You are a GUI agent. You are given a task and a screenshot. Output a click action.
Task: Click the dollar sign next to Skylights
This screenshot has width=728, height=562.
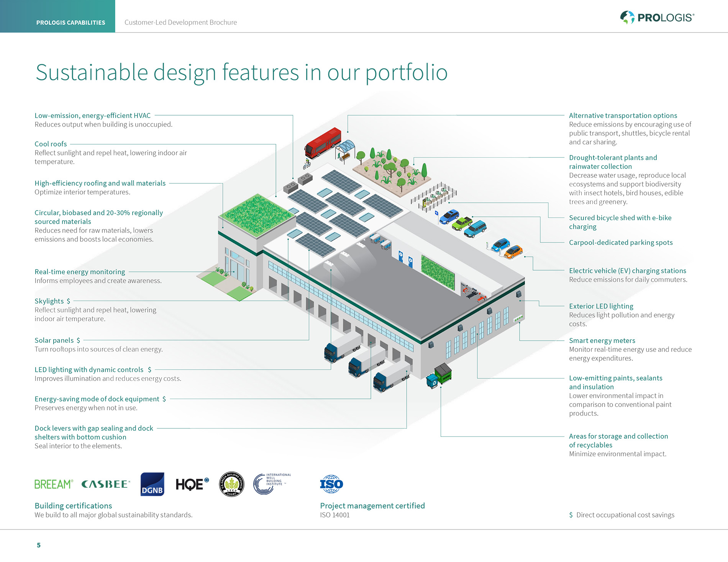click(68, 301)
